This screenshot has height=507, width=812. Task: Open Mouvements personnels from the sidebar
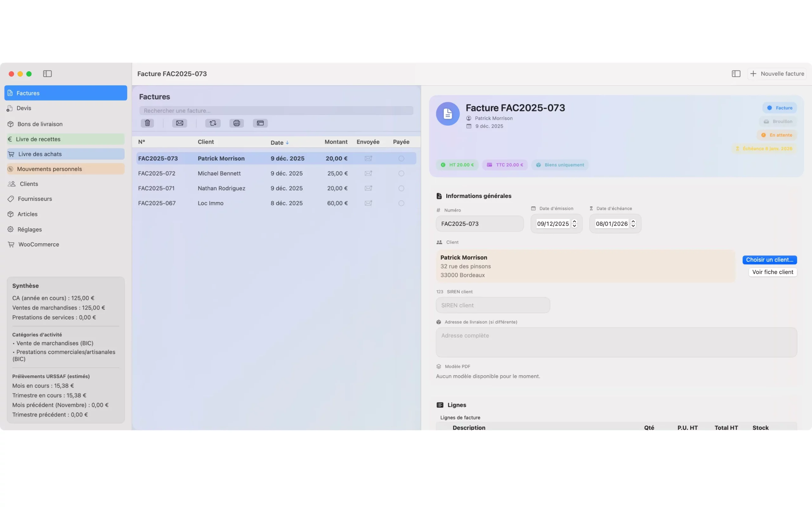coord(50,169)
